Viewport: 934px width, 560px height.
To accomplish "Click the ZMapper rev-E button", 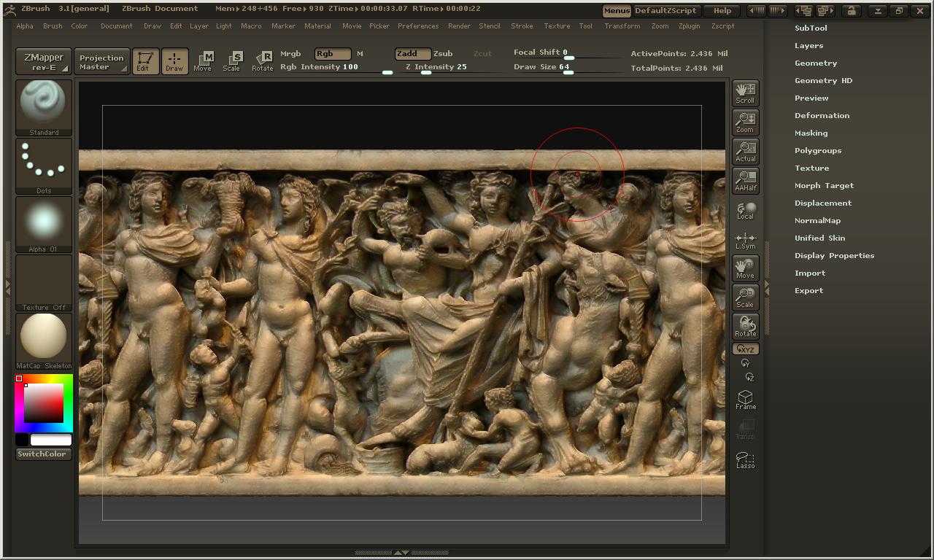I will click(x=44, y=62).
